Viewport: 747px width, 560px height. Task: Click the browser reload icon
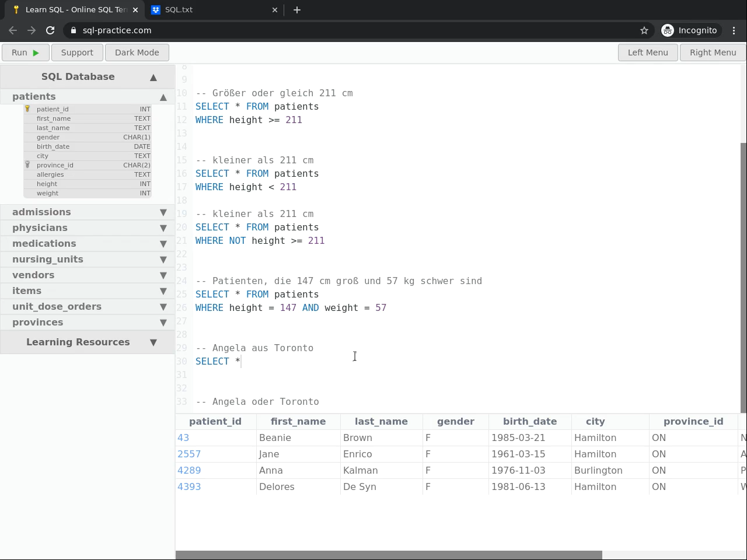tap(50, 30)
